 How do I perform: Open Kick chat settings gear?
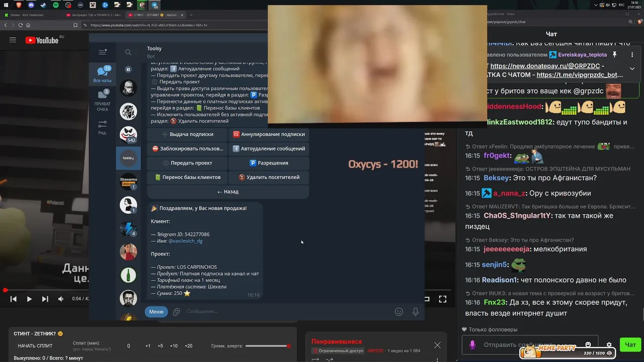coord(609,345)
